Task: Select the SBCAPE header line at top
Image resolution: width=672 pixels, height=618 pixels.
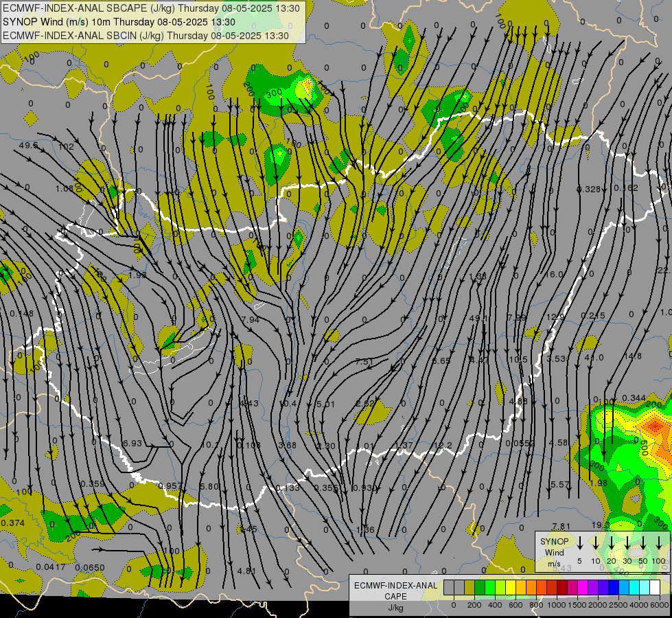Action: coord(151,8)
